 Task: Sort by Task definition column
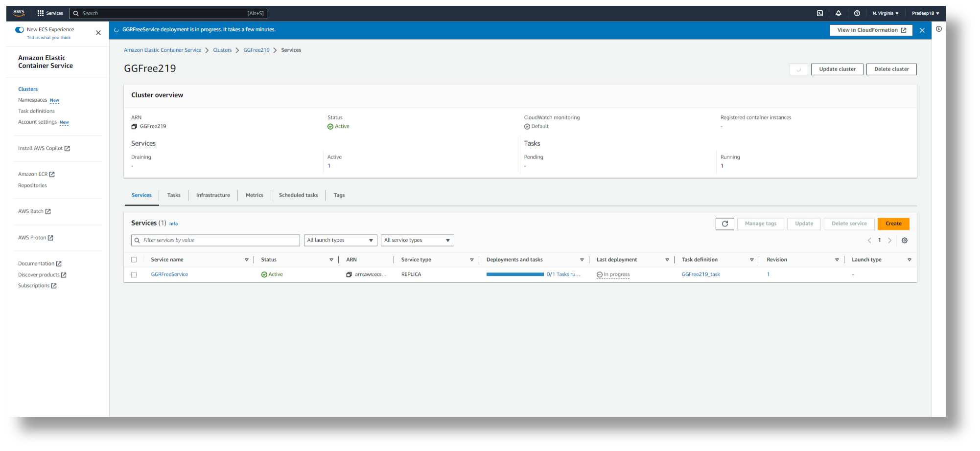pos(752,260)
